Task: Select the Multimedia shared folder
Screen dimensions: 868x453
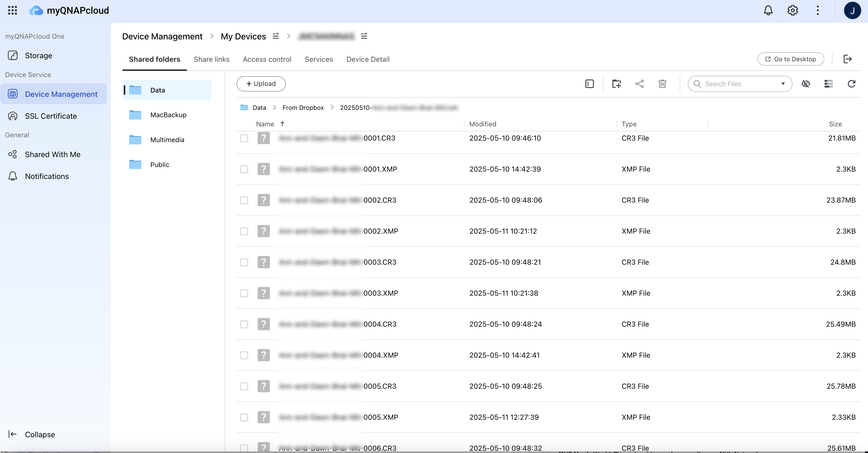Action: coord(167,140)
